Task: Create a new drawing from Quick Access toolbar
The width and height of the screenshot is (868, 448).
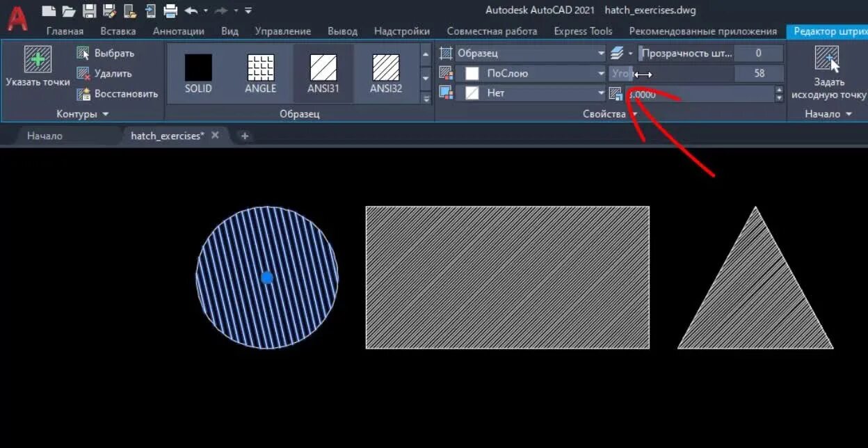Action: (x=49, y=10)
